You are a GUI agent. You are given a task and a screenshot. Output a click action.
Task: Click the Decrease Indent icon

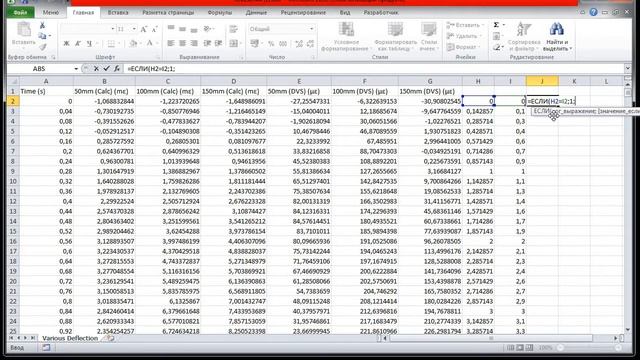tap(207, 43)
